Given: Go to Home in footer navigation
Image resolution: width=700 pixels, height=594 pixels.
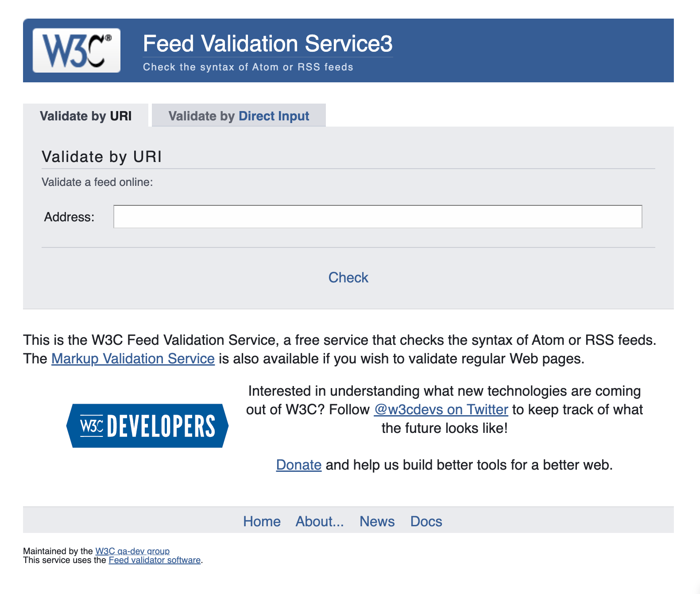Looking at the screenshot, I should pos(262,521).
